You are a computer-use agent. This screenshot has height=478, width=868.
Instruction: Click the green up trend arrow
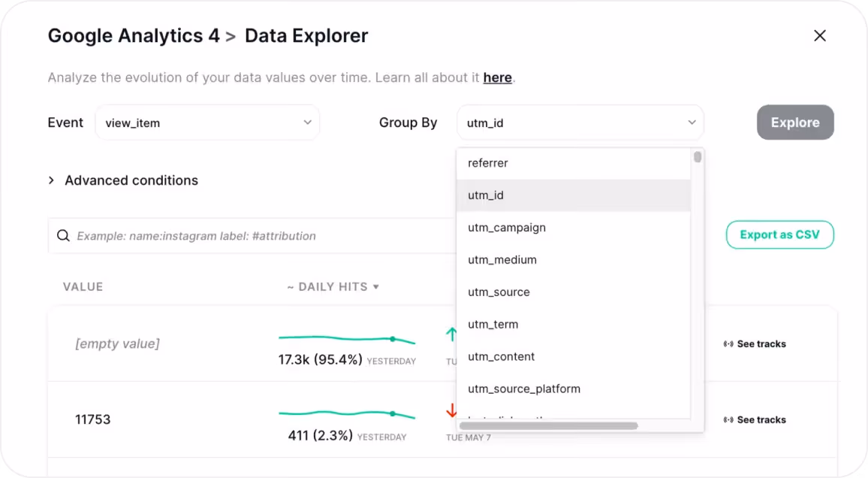(451, 334)
